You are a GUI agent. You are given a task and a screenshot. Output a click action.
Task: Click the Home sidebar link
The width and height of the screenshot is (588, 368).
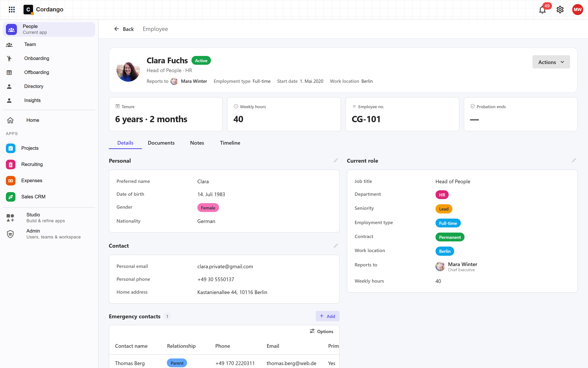point(49,120)
